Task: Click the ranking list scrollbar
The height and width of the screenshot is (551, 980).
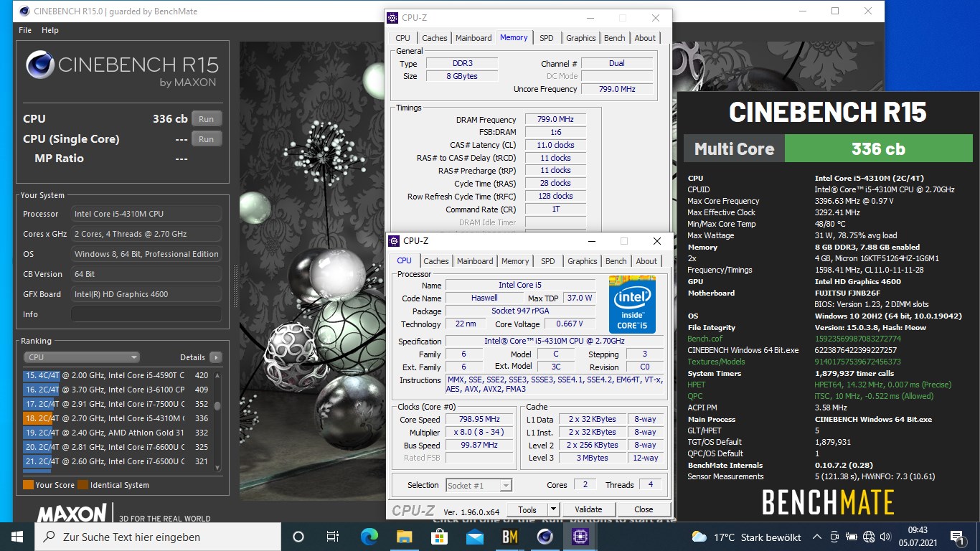Action: [x=217, y=421]
